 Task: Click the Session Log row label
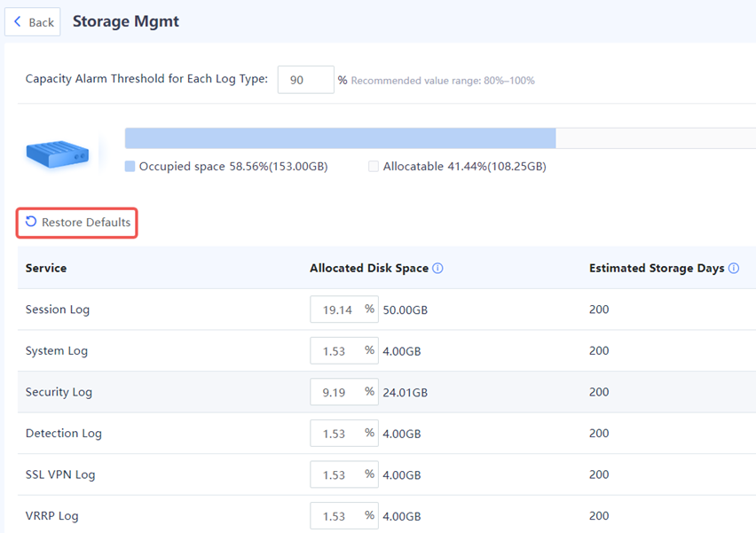click(58, 310)
